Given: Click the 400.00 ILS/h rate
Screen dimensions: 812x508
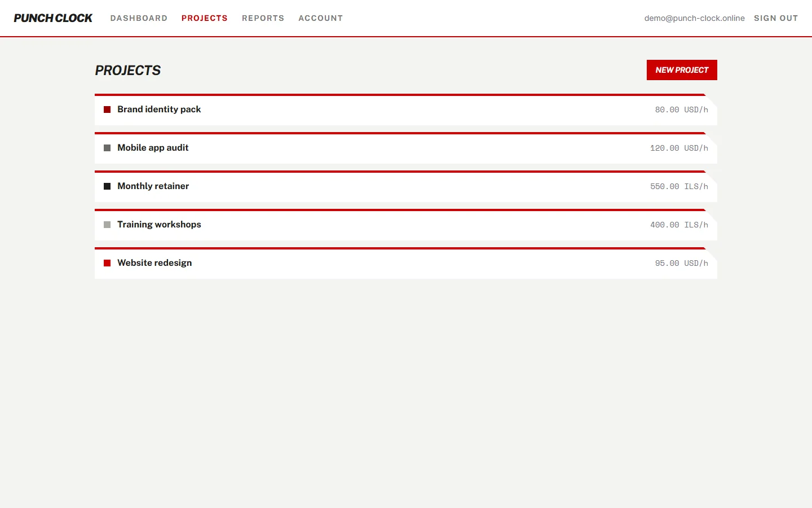Looking at the screenshot, I should 679,225.
